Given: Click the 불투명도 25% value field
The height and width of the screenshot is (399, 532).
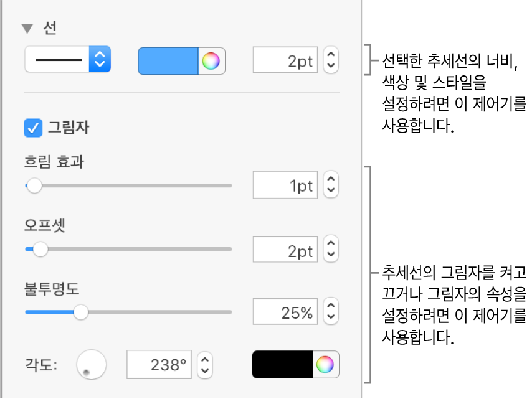Looking at the screenshot, I should (286, 312).
